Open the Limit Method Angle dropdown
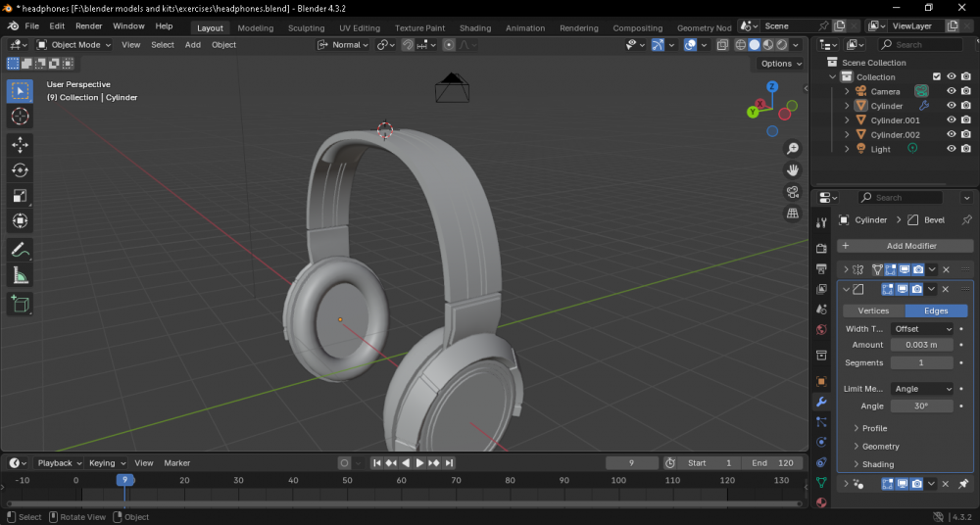Viewport: 980px width, 525px height. click(922, 389)
